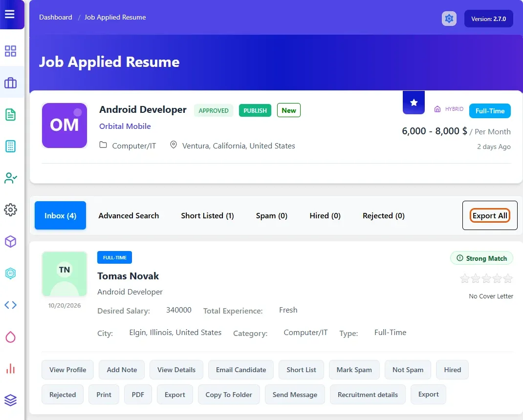Open the Tomas Novak candidate name
The height and width of the screenshot is (420, 523).
128,276
